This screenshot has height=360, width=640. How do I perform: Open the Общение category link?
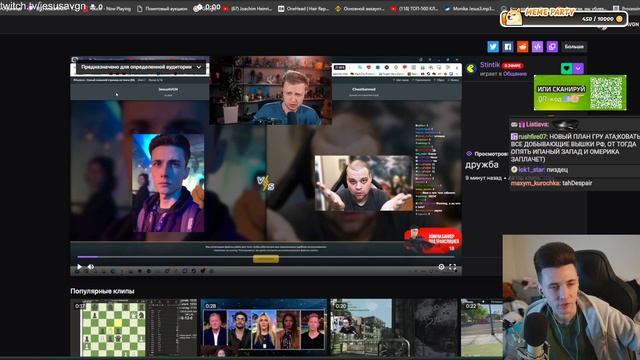coord(515,74)
